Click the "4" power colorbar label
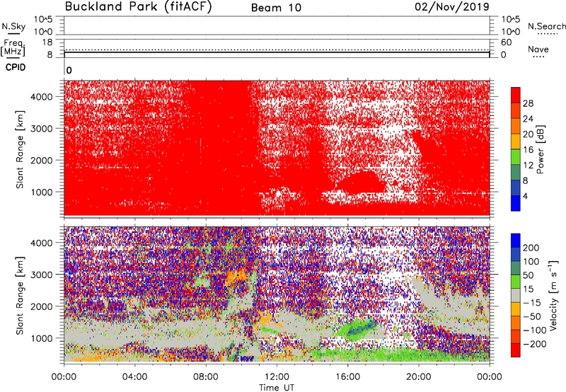This screenshot has height=392, width=566. pyautogui.click(x=525, y=196)
